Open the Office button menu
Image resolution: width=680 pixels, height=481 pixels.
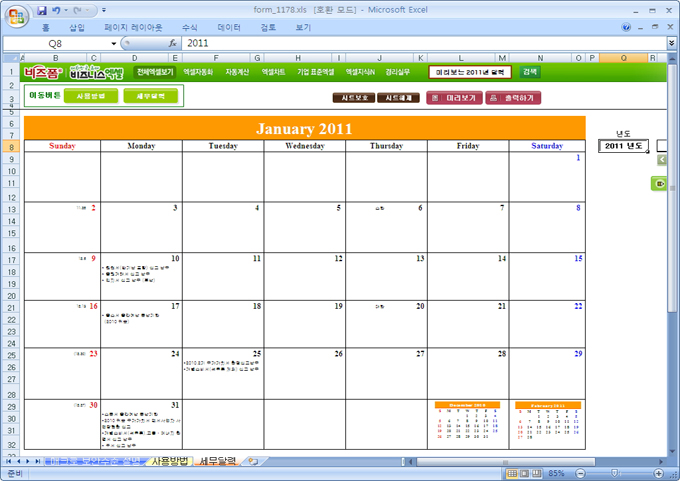coord(16,16)
